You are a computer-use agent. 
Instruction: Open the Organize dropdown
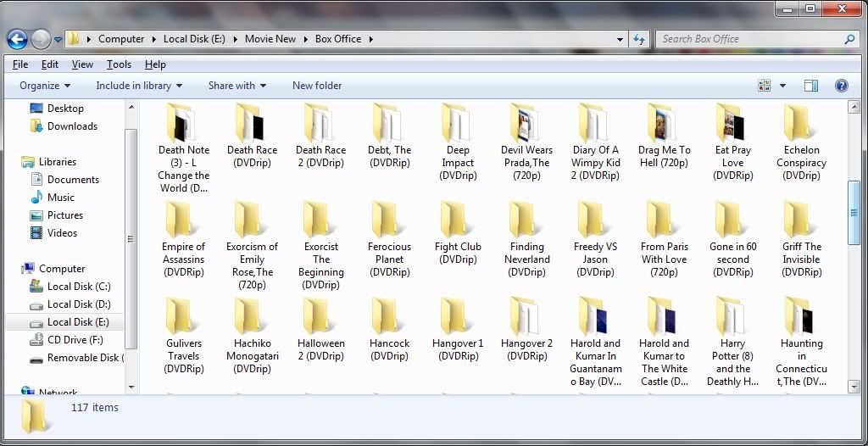point(45,86)
